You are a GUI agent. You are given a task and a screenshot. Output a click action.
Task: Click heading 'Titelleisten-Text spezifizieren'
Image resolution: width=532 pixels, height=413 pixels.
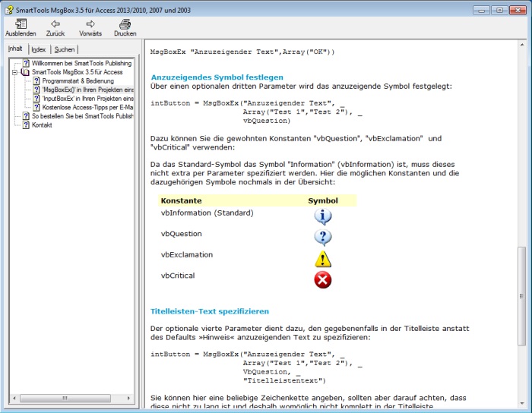210,311
